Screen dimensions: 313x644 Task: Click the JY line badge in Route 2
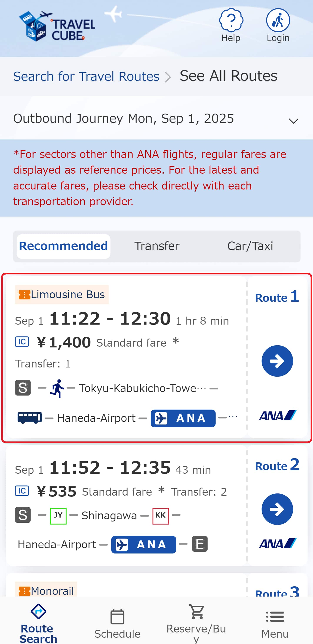(58, 515)
